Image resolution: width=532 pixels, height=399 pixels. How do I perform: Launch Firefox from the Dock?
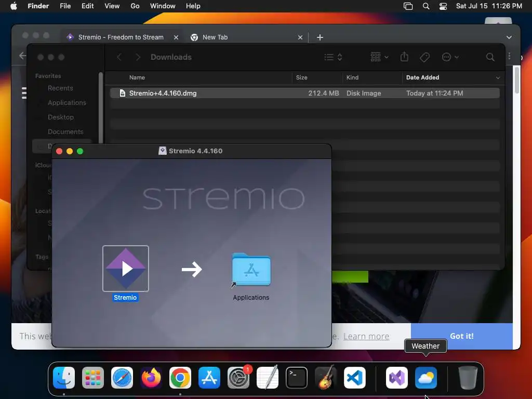tap(151, 377)
